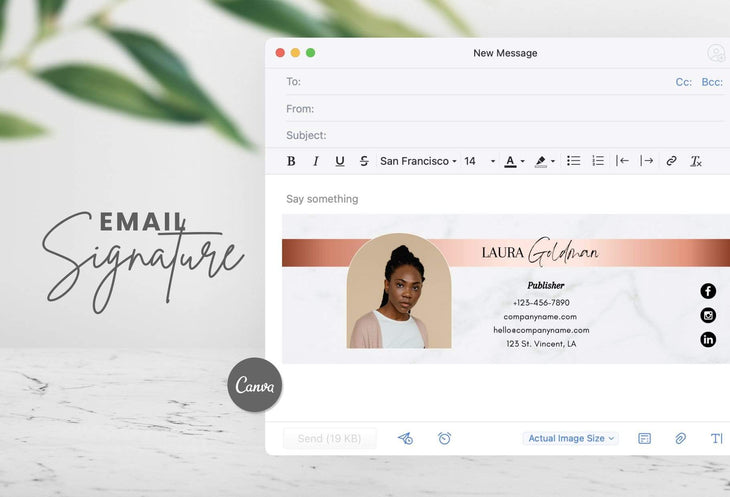
Task: Insert a hyperlink with the link icon
Action: click(672, 161)
